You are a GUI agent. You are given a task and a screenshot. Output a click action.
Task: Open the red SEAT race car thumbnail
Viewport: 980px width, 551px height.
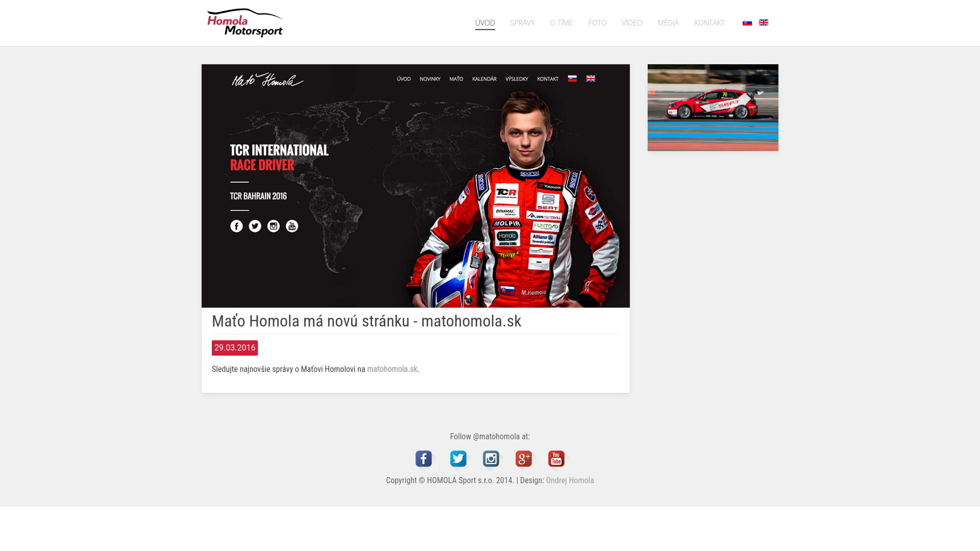click(x=713, y=108)
